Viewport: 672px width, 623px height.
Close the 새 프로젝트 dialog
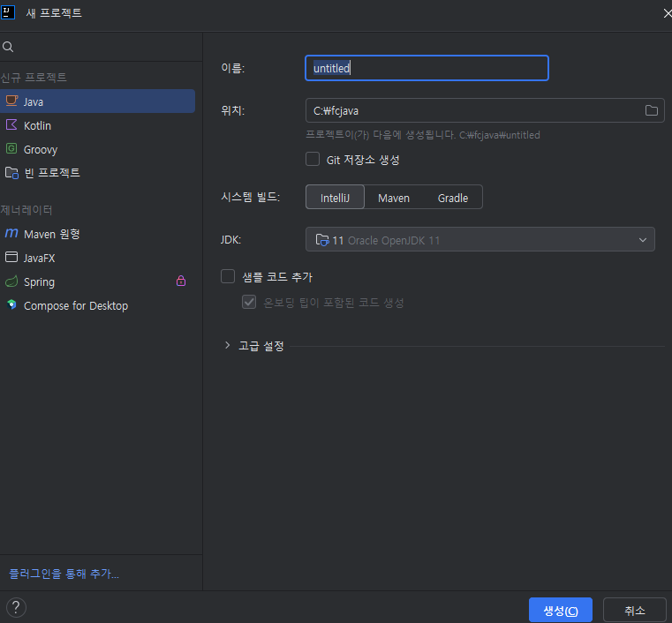(667, 14)
